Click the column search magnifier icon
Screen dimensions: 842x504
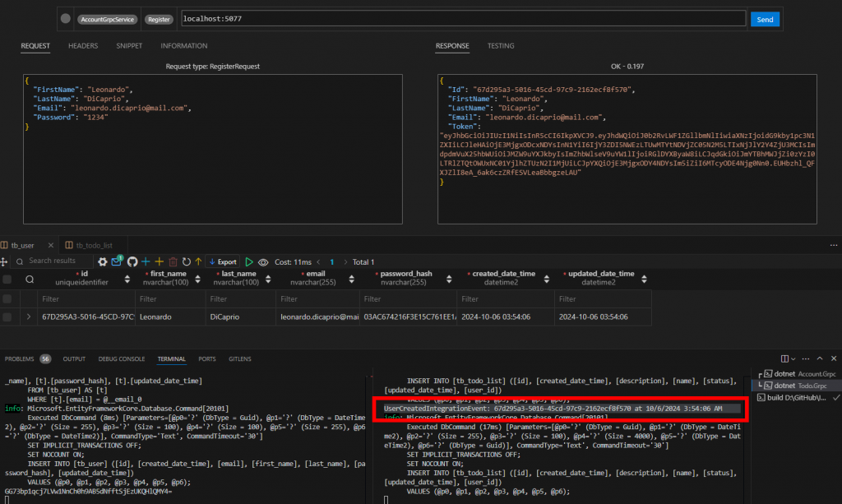(x=30, y=279)
